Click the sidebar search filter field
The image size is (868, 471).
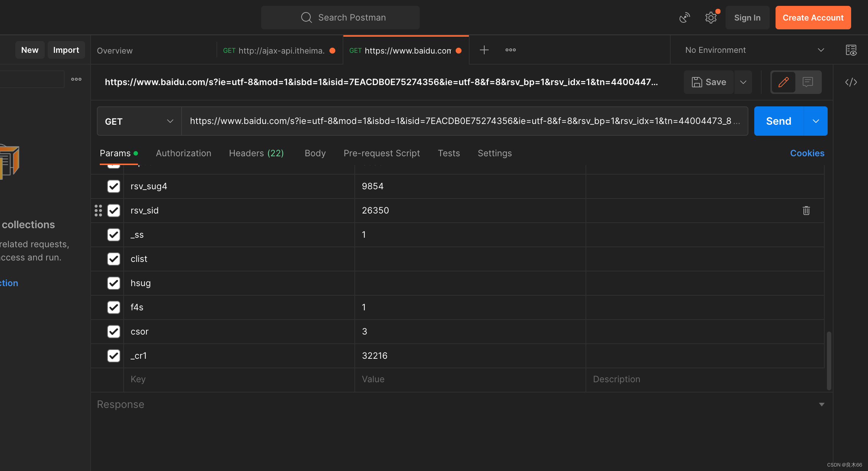pyautogui.click(x=32, y=79)
